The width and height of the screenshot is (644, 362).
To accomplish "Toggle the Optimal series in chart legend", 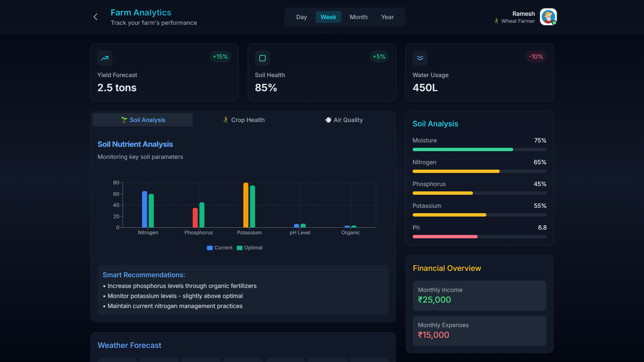I will coord(250,248).
